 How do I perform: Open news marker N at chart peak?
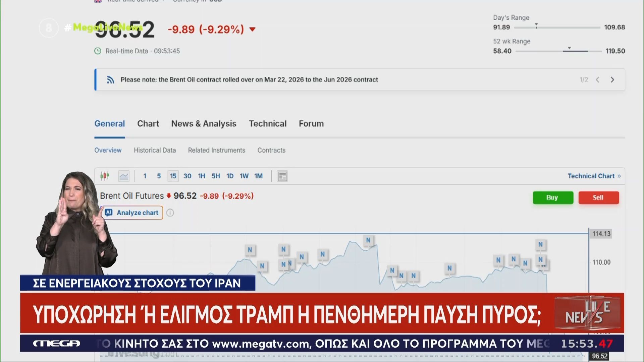click(368, 240)
